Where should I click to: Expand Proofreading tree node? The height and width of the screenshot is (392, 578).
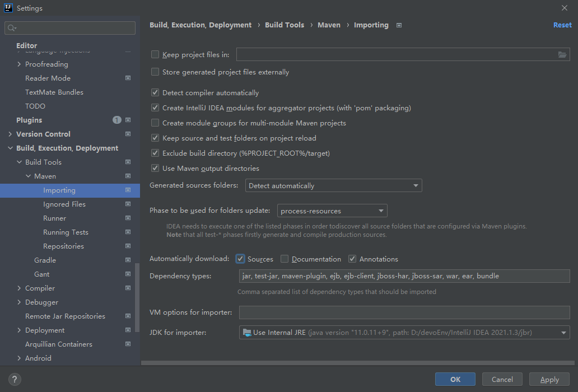[x=19, y=64]
